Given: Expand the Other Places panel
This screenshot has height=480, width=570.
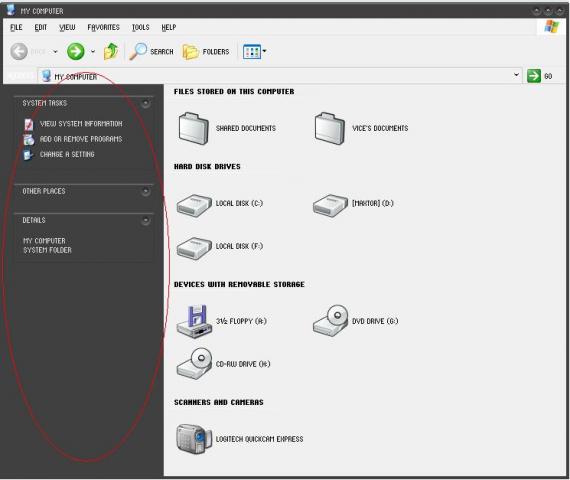Looking at the screenshot, I should (145, 191).
